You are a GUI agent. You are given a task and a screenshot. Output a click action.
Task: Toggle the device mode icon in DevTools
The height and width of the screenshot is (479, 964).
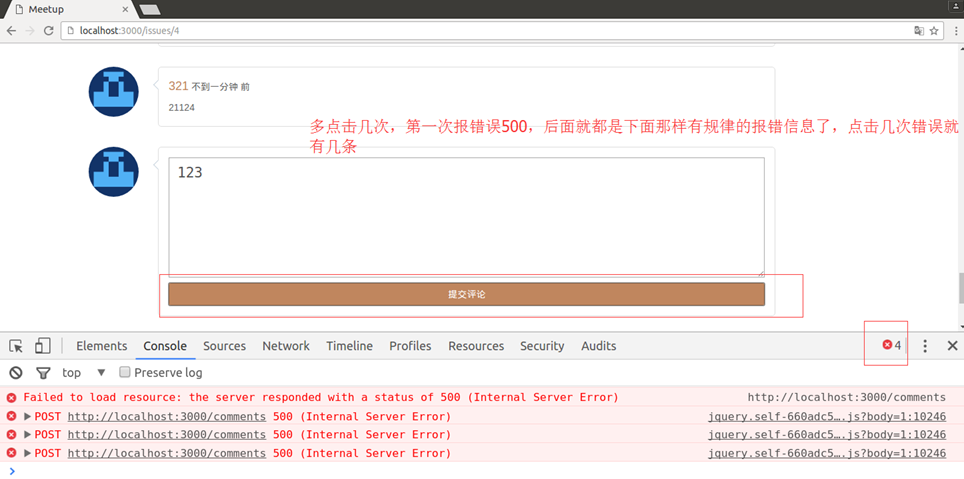[x=42, y=346]
